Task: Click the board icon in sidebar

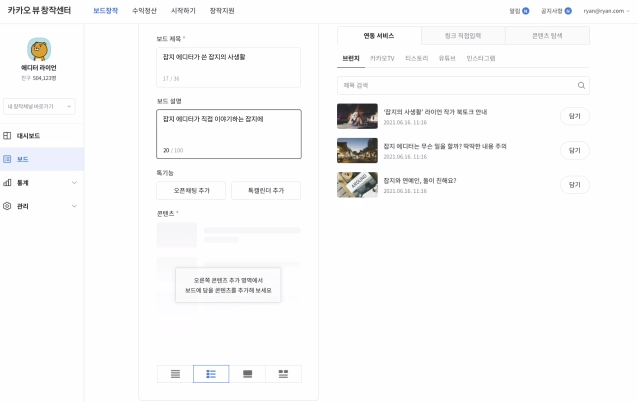Action: (x=7, y=159)
